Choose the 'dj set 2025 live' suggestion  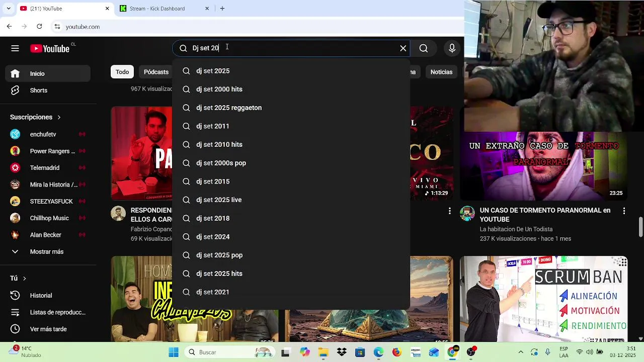[x=291, y=200]
